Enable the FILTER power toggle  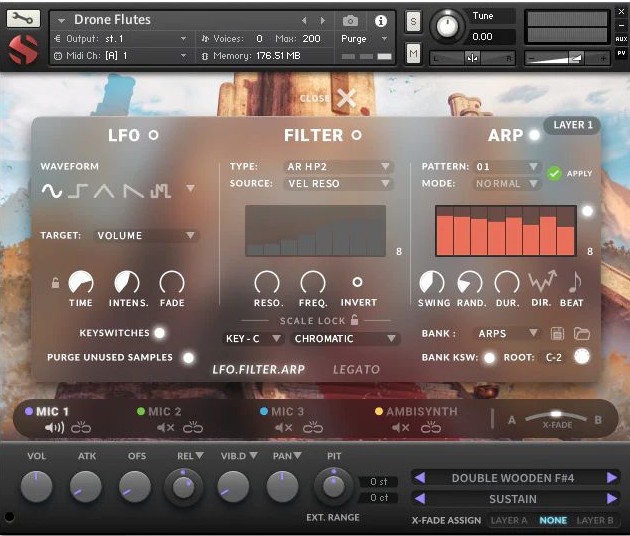[x=356, y=135]
